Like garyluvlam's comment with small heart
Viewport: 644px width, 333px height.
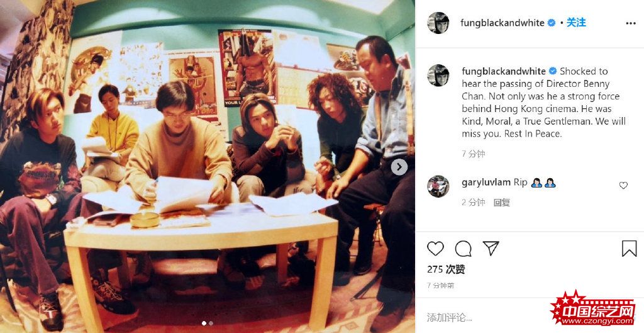click(x=623, y=186)
